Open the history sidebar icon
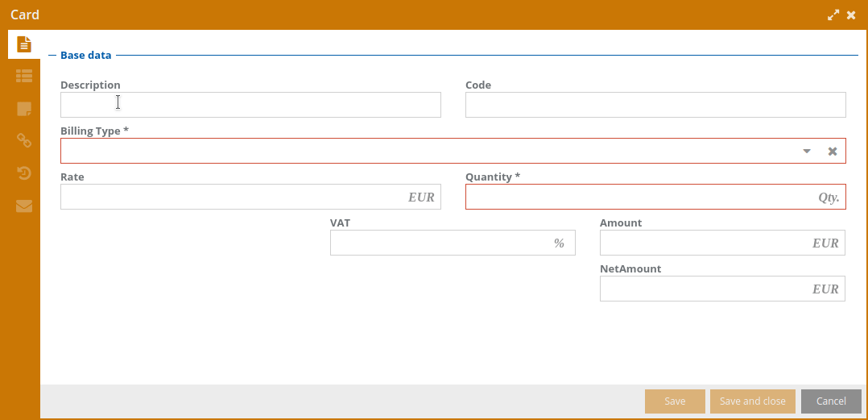This screenshot has width=868, height=420. coord(24,173)
